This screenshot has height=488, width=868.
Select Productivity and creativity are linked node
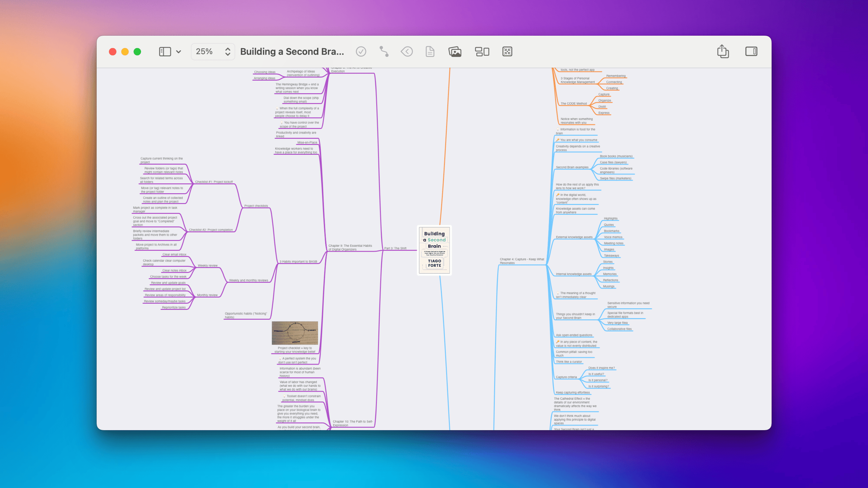pyautogui.click(x=296, y=134)
